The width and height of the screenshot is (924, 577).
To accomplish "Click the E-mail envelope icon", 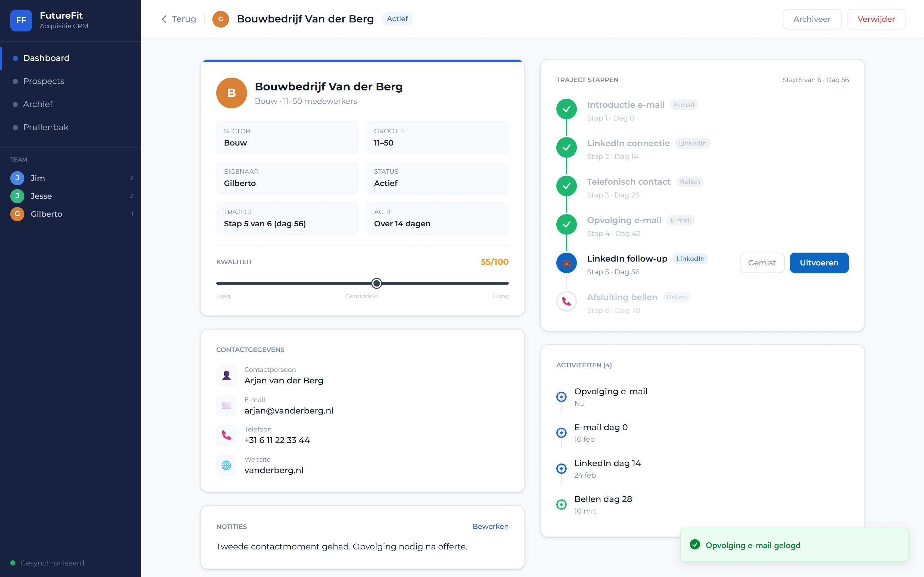I will point(227,406).
